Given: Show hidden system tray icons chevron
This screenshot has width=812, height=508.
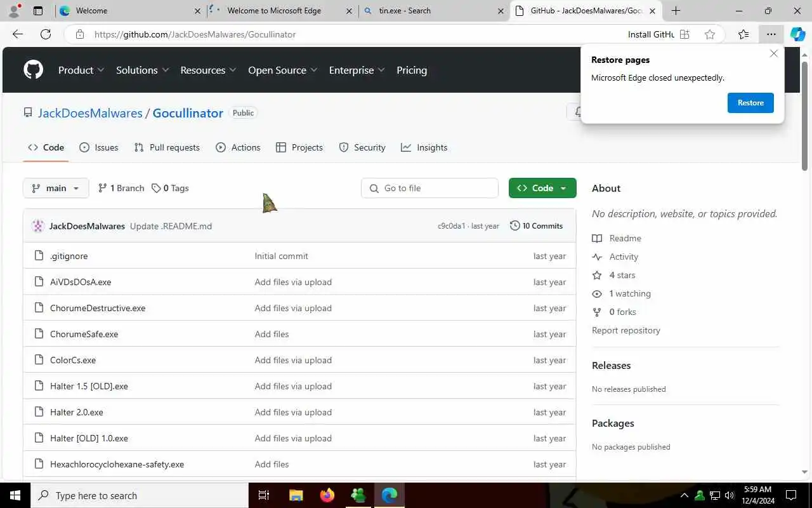Looking at the screenshot, I should pos(684,495).
